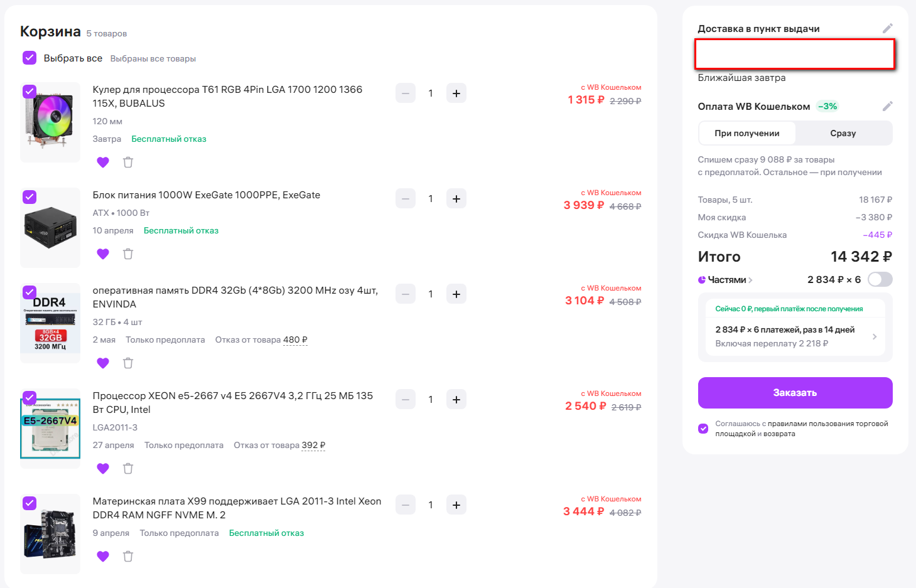Expand the 'Частями' installment details chevron
This screenshot has height=588, width=916.
(x=750, y=280)
